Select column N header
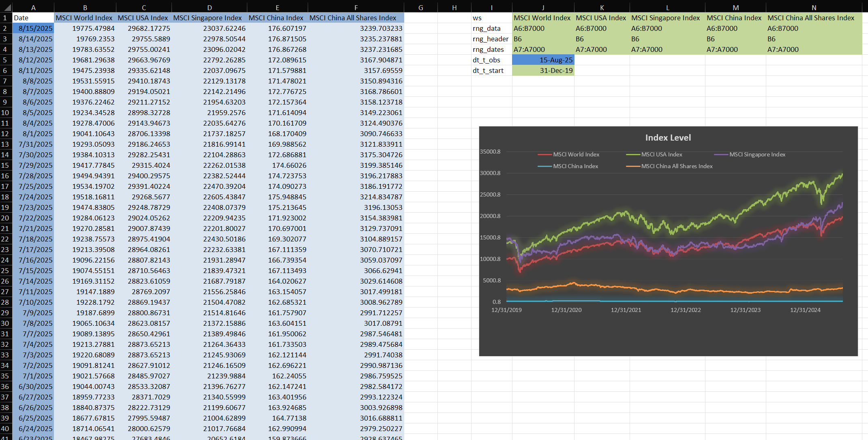868x440 pixels. (814, 7)
